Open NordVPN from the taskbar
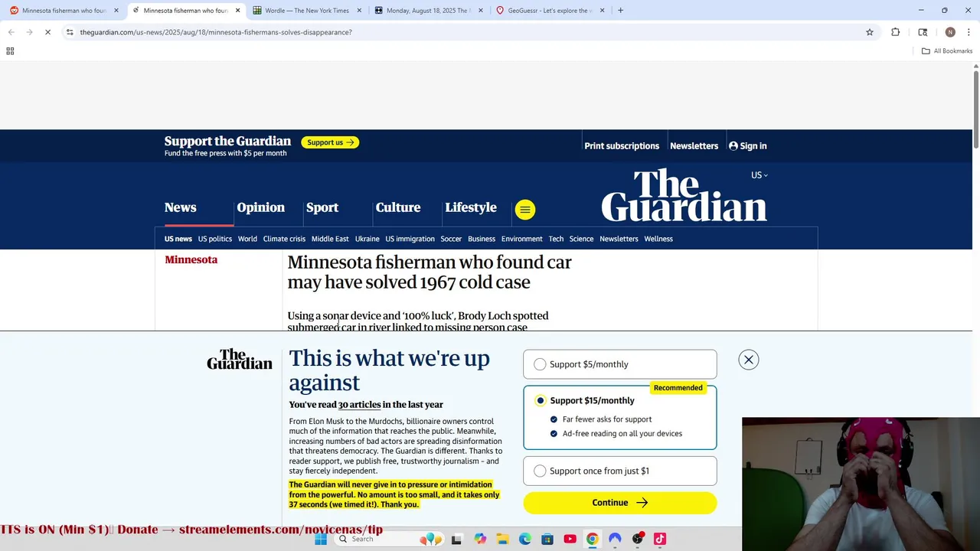 615,539
